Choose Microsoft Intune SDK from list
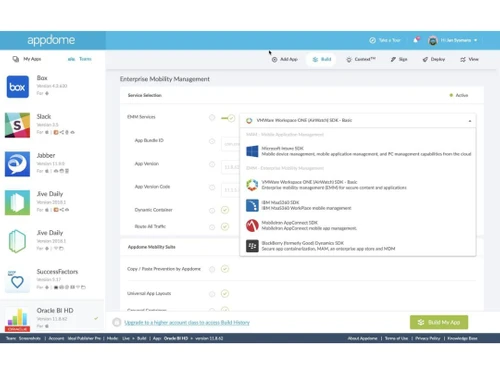 pyautogui.click(x=358, y=151)
